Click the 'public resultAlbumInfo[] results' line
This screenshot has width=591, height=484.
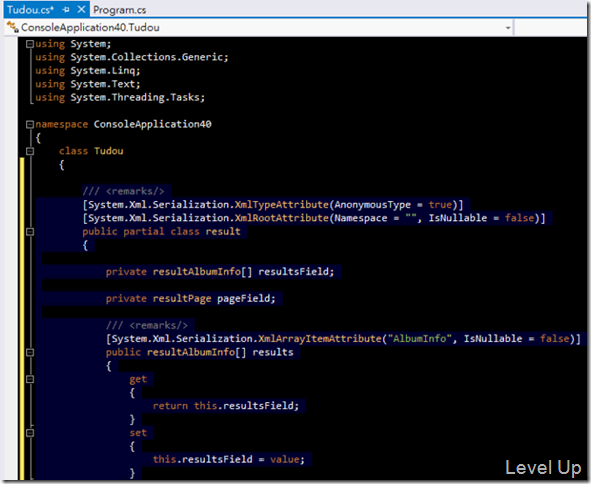[x=199, y=352]
